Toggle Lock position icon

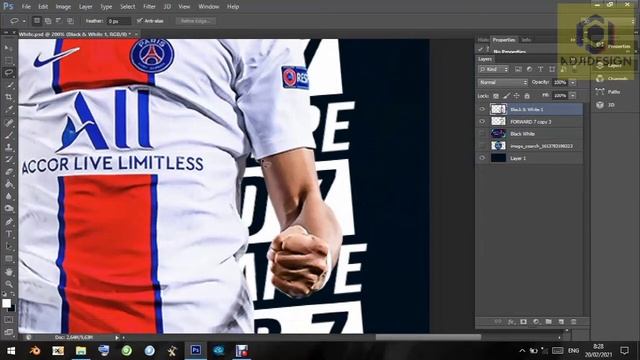[516, 96]
